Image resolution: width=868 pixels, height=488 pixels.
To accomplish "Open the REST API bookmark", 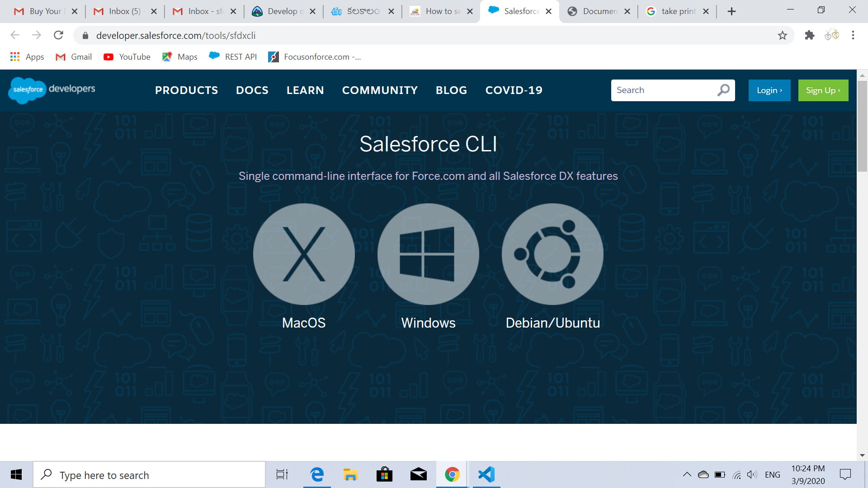I will tap(233, 57).
